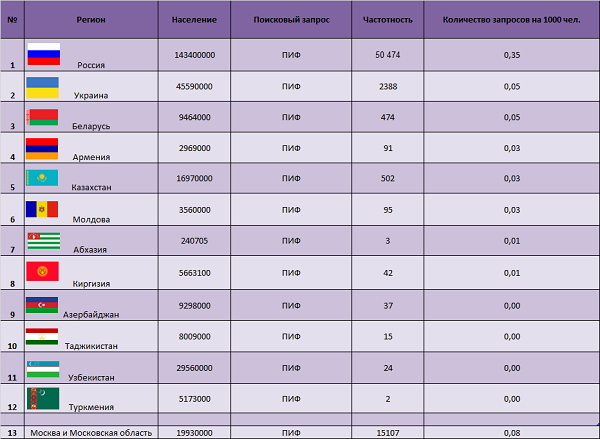Select population cell "16970000"
Image resolution: width=600 pixels, height=439 pixels.
point(194,178)
